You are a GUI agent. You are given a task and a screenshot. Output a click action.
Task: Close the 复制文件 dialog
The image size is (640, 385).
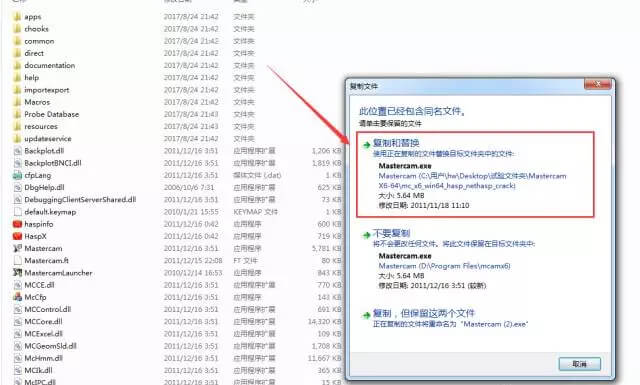click(598, 84)
